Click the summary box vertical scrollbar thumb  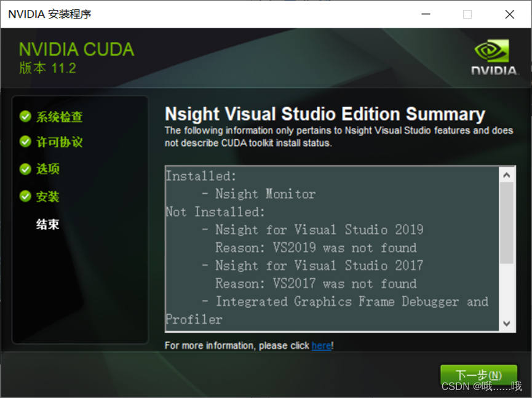point(507,223)
